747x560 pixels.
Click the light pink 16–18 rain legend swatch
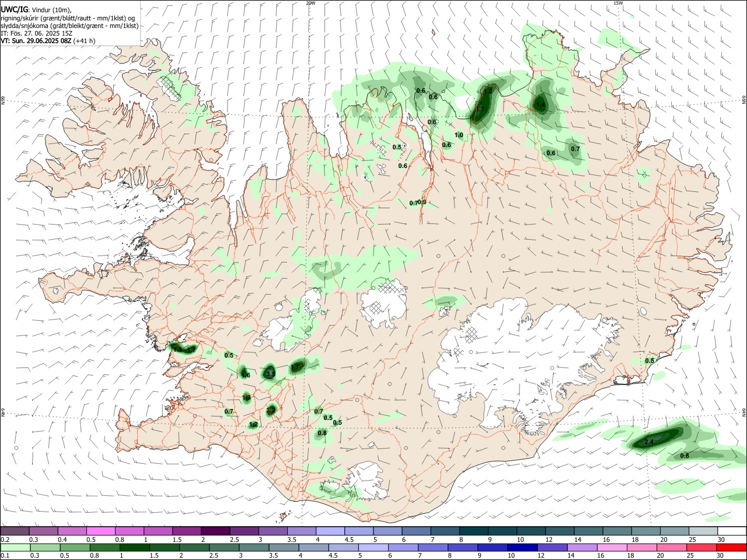click(612, 547)
